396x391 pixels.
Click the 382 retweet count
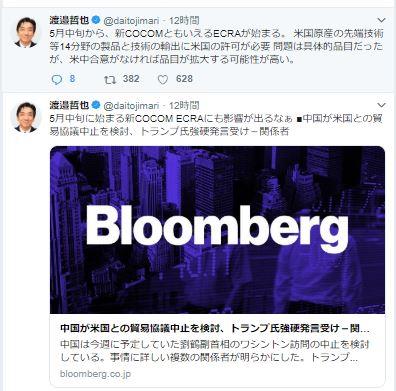click(x=131, y=79)
